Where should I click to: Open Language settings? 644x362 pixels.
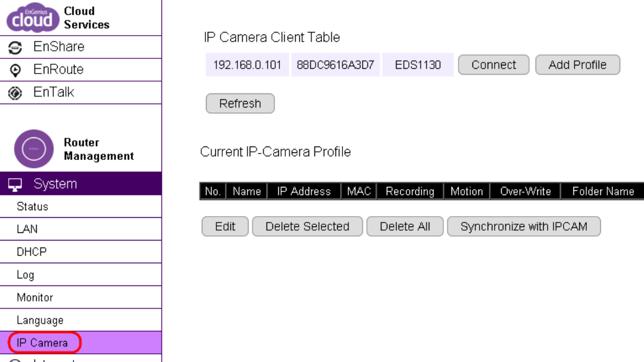40,321
